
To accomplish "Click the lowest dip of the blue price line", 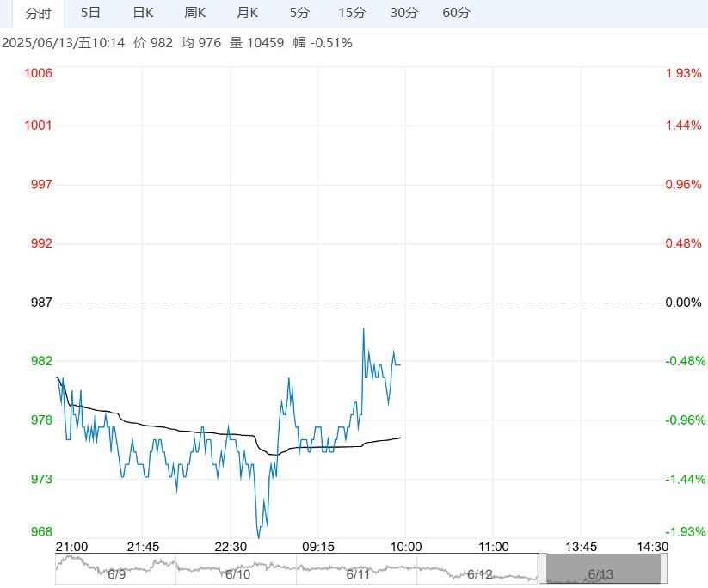I will (x=258, y=537).
